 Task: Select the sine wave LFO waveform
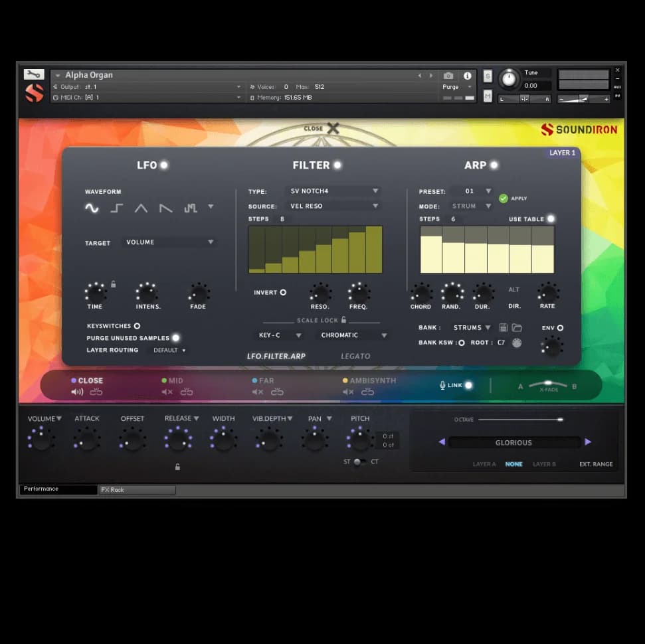coord(92,208)
